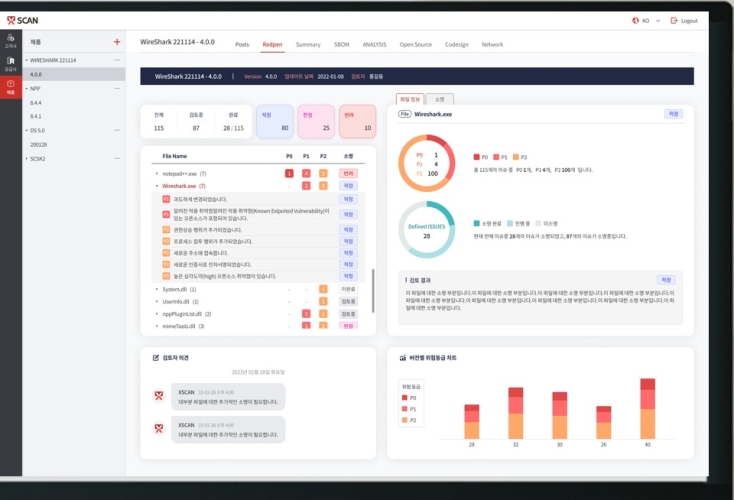Click the Logout link

click(689, 21)
